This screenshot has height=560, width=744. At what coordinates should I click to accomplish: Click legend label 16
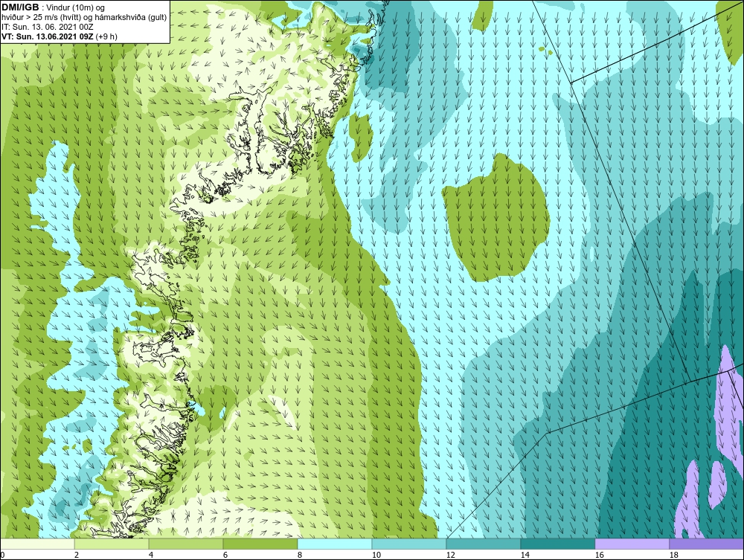(x=599, y=555)
